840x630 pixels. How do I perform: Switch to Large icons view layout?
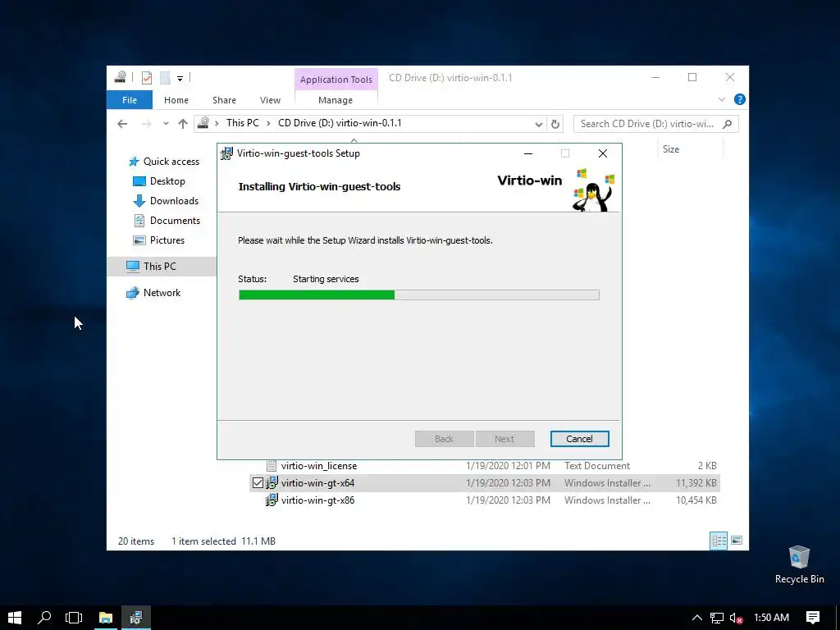(737, 541)
